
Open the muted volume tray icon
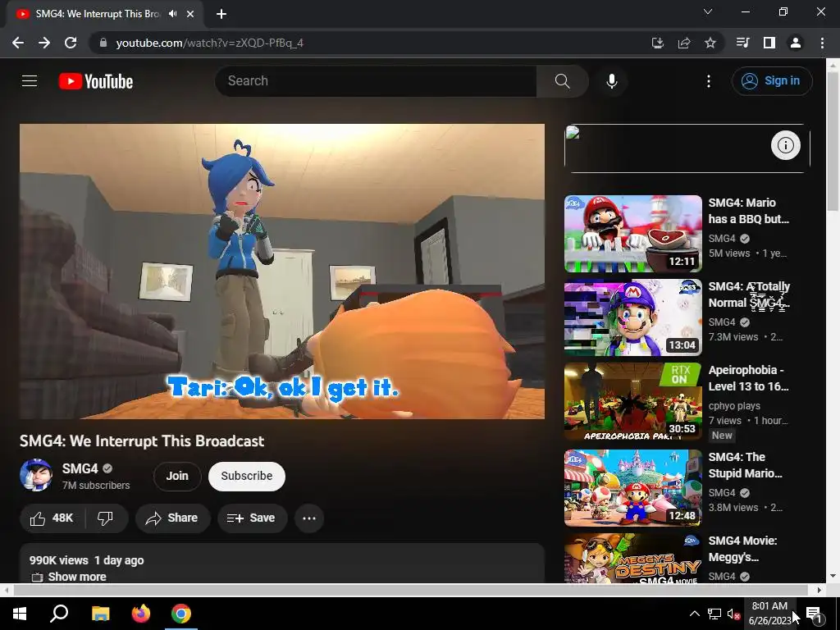pyautogui.click(x=734, y=614)
